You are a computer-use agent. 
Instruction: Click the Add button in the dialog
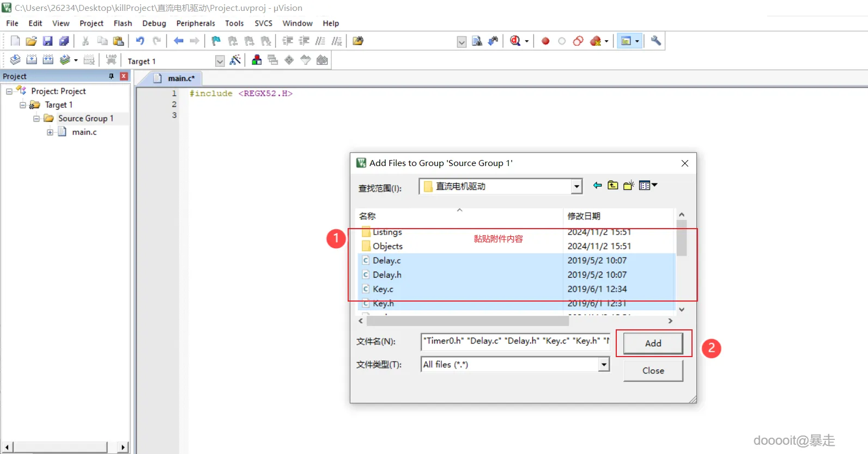coord(653,343)
